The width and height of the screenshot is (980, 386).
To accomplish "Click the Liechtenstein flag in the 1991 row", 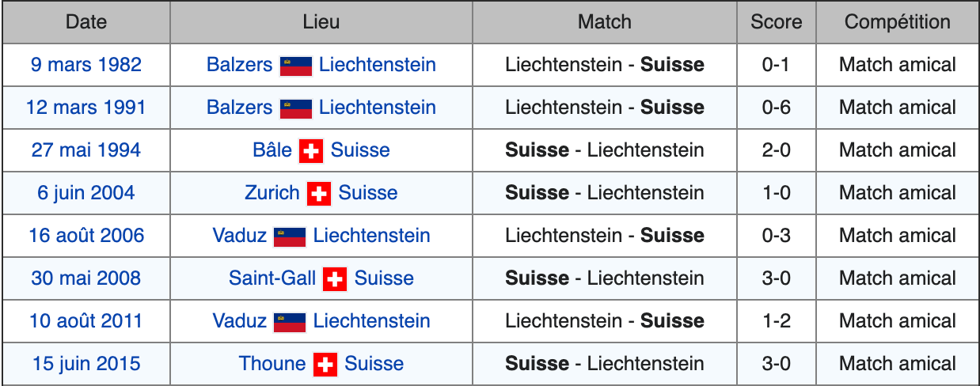I will [x=295, y=108].
